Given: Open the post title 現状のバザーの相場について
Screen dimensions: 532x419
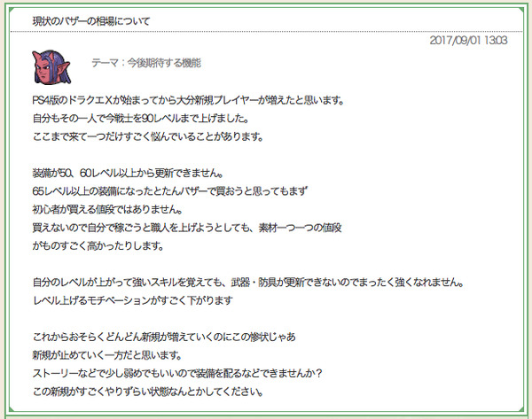Looking at the screenshot, I should 91,21.
